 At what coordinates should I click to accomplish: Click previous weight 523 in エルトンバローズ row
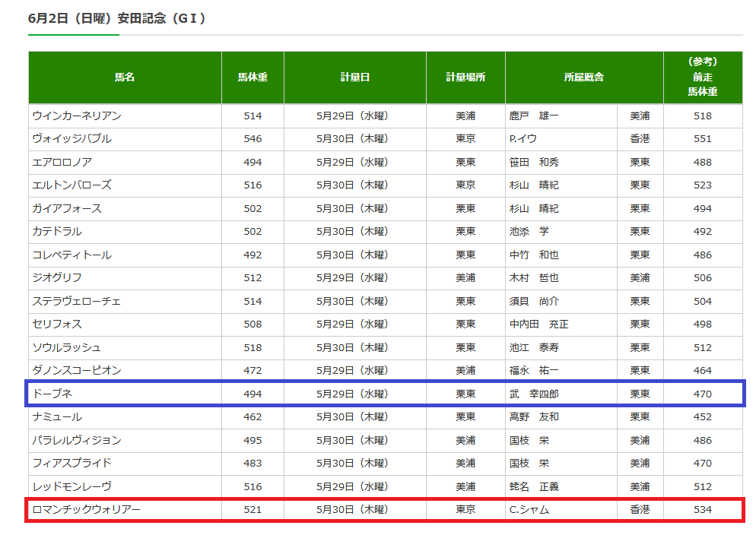point(703,185)
